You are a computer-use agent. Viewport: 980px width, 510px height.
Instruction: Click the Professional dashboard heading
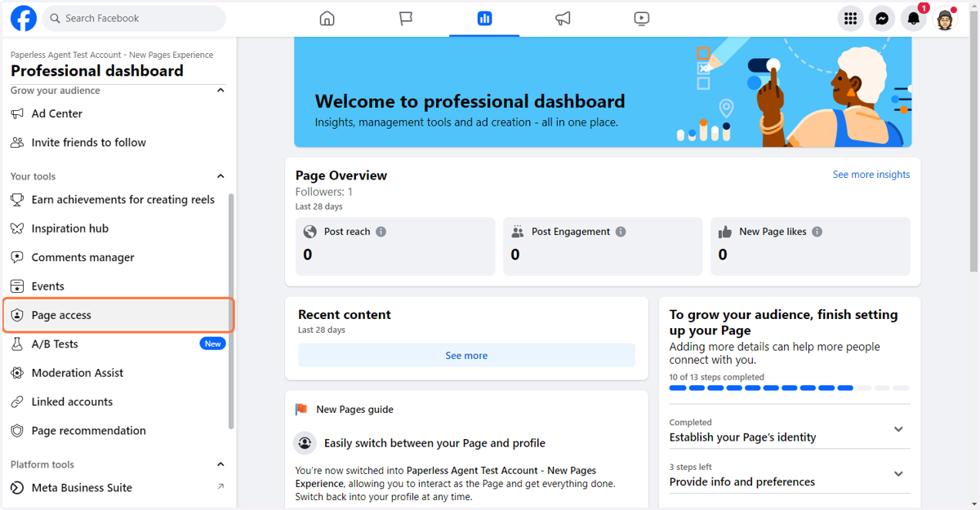click(97, 71)
